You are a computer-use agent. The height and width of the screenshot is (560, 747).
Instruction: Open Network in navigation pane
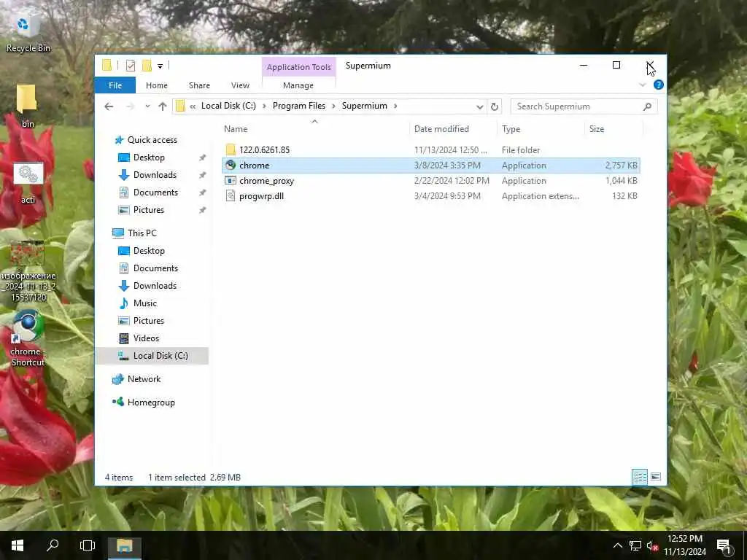pyautogui.click(x=144, y=379)
